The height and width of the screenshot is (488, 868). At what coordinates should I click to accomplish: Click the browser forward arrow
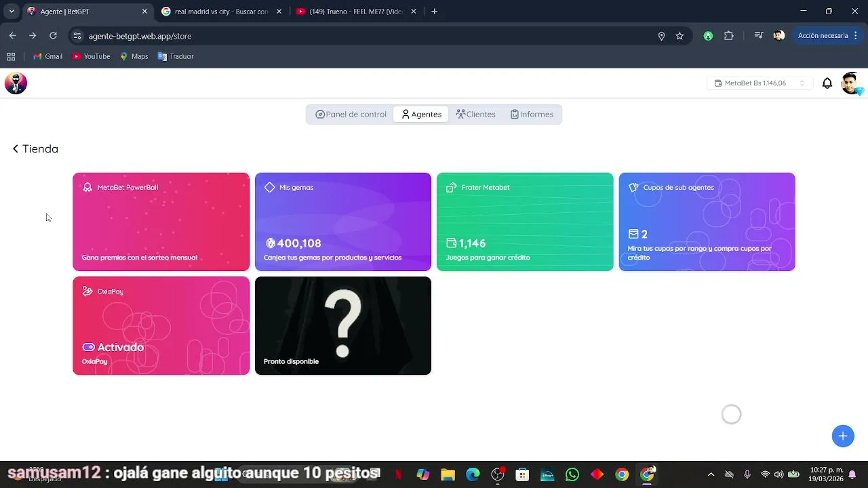pos(33,36)
